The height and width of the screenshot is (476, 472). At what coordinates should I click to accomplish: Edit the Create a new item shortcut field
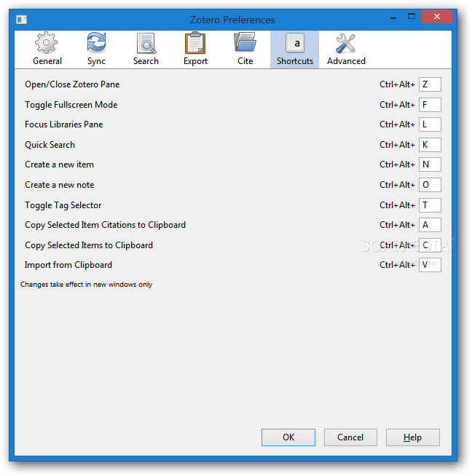click(x=430, y=164)
